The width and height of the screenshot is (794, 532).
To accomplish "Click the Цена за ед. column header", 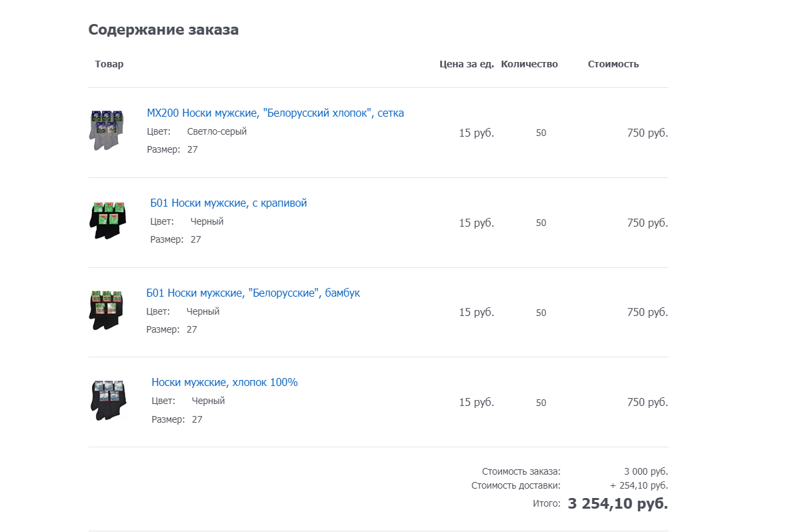I will pos(467,65).
